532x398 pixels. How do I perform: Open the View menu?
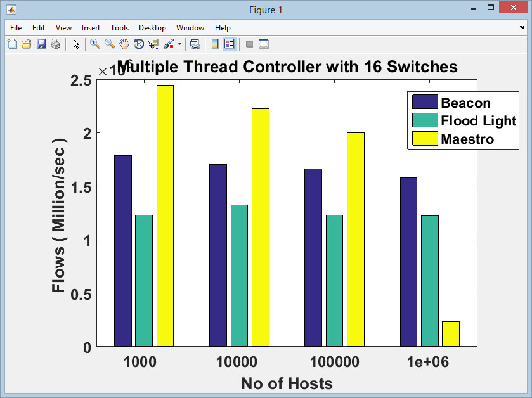coord(63,28)
